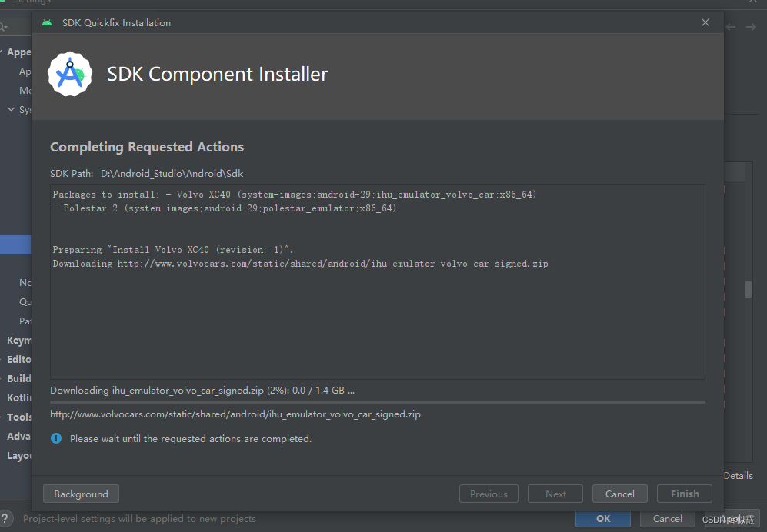Collapse the Sys... tree node chevron in Settings
Viewport: 767px width, 532px height.
(11, 109)
